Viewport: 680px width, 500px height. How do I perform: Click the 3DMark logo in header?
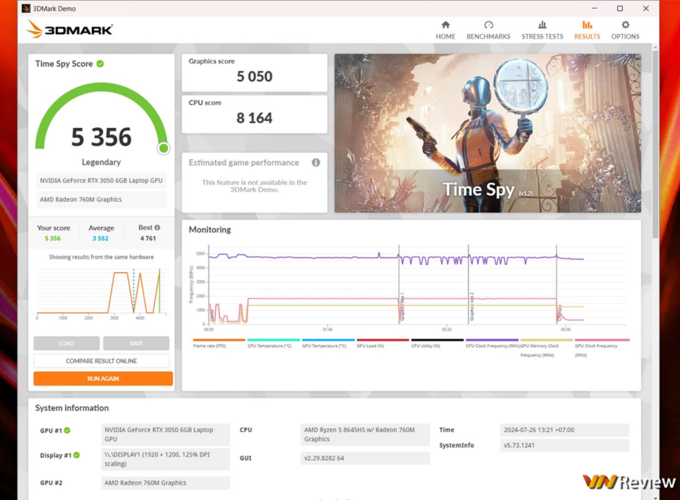[69, 29]
